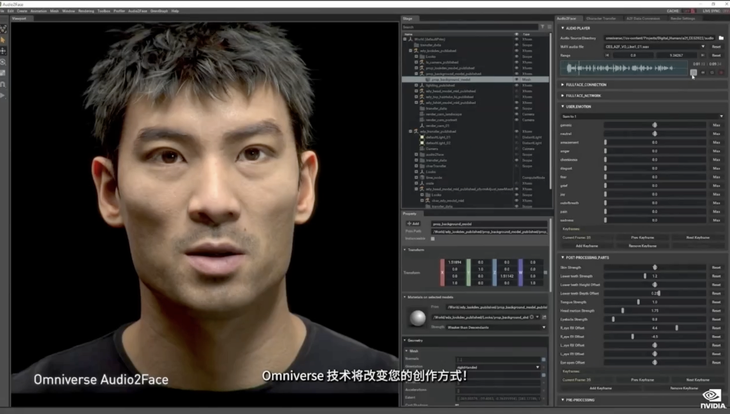Click the play arrow in the left toolbar
Screen dimensions: 730x414
click(x=3, y=95)
